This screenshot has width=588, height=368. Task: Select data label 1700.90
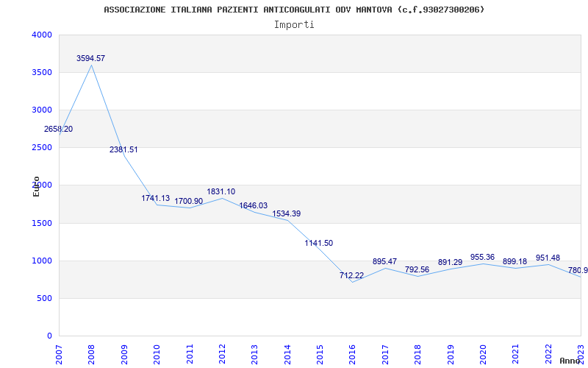pyautogui.click(x=189, y=201)
